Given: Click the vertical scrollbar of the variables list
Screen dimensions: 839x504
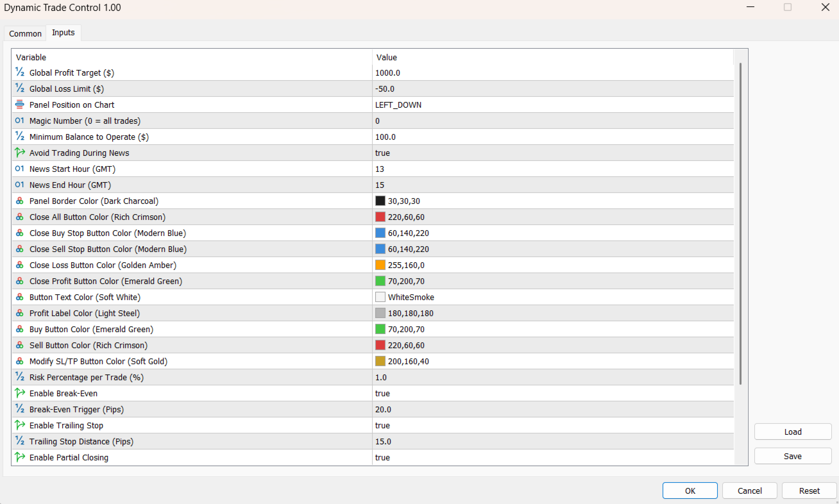Looking at the screenshot, I should pos(740,256).
